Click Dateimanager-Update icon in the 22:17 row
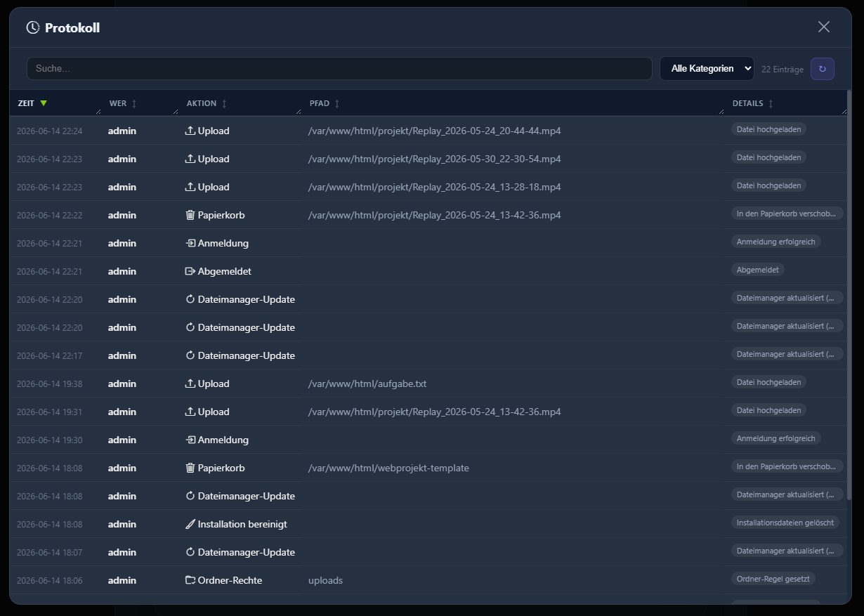Image resolution: width=864 pixels, height=616 pixels. pos(190,355)
